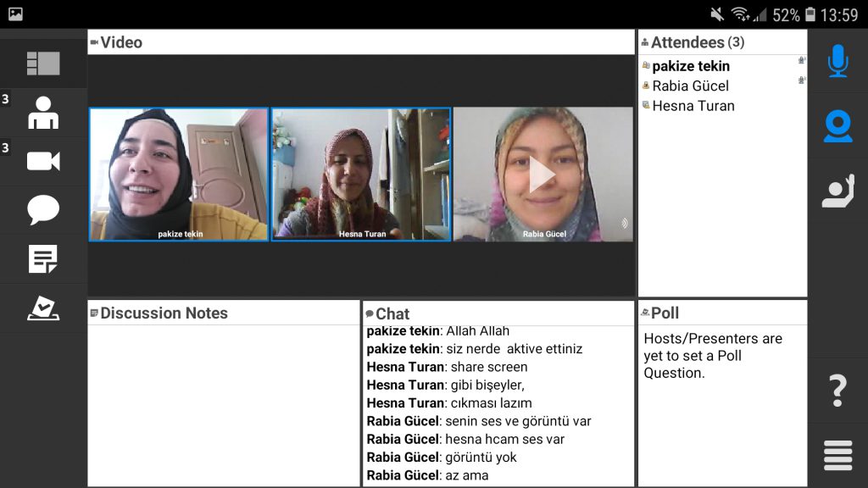
Task: Select pakize tekin's video thumbnail
Action: 179,175
